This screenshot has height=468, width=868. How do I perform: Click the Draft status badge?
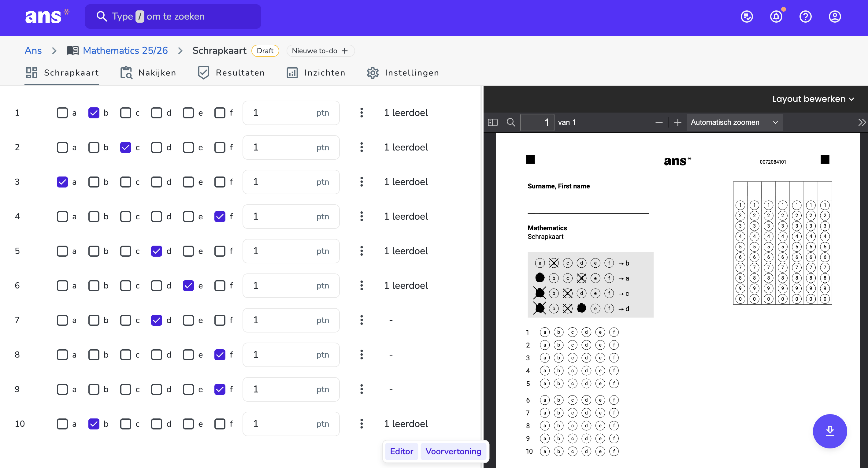coord(265,51)
